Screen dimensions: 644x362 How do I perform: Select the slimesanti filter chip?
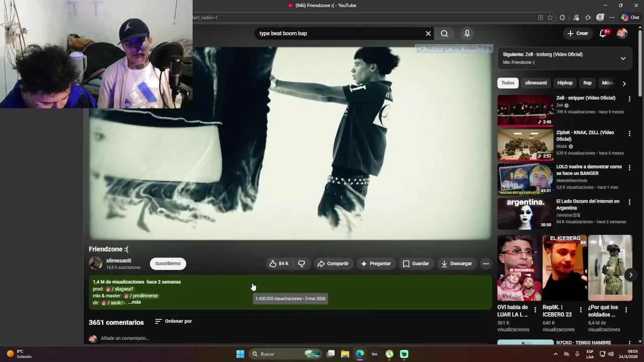pyautogui.click(x=535, y=83)
